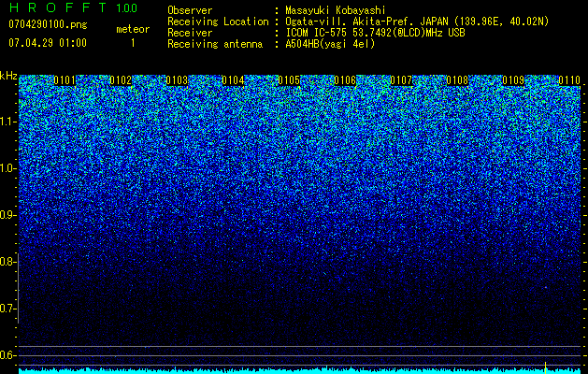Click the 1.0 kHz axis label
Image resolution: width=588 pixels, height=374 pixels.
pos(7,169)
